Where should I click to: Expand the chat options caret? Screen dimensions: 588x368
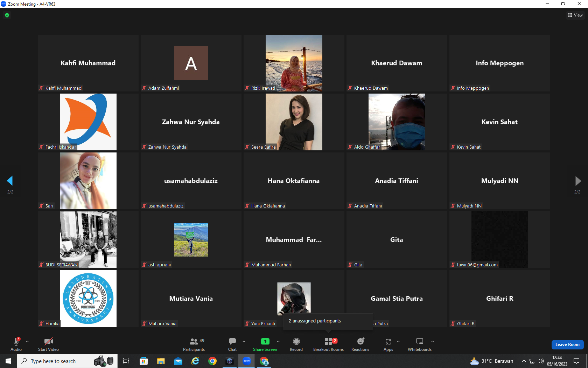244,341
